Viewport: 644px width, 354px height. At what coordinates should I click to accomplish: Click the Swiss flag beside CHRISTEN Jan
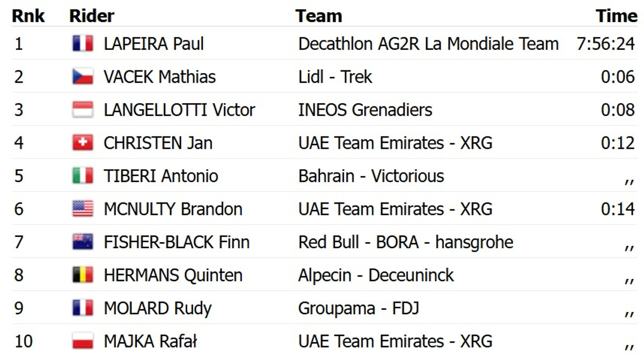83,143
